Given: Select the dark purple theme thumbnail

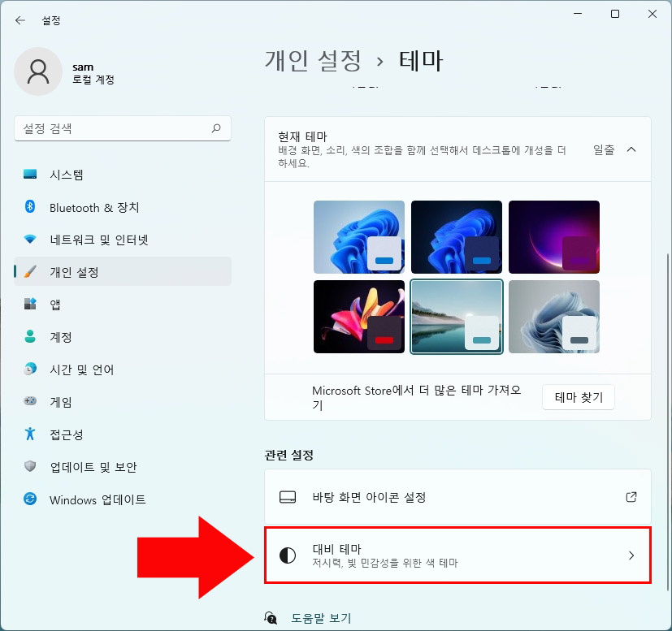Looking at the screenshot, I should coord(553,236).
